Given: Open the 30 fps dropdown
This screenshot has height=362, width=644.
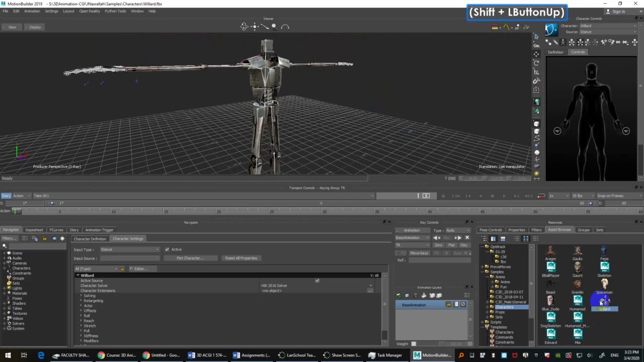Looking at the screenshot, I should point(582,196).
